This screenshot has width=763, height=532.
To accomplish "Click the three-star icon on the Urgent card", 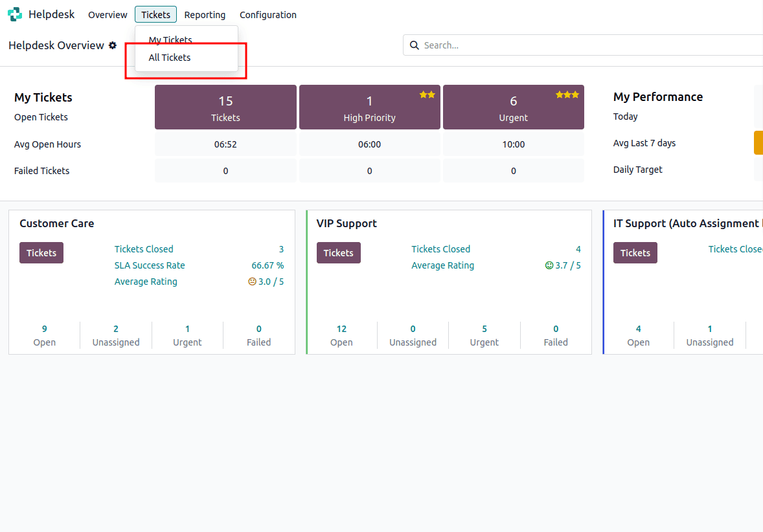I will [x=567, y=94].
